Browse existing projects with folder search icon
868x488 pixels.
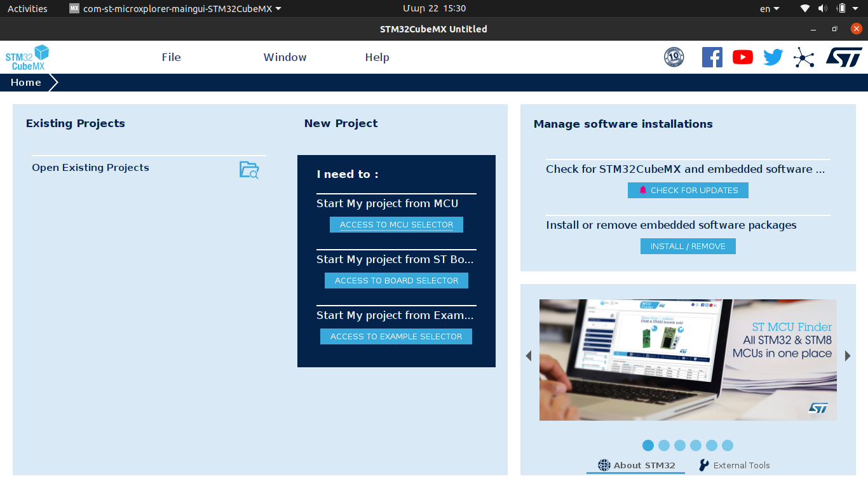point(249,170)
